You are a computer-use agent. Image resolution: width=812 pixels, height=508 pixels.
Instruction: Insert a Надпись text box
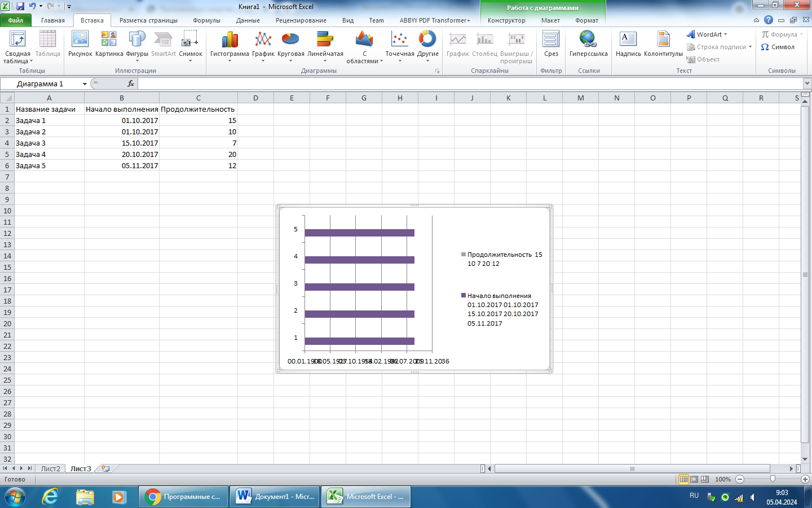[628, 44]
